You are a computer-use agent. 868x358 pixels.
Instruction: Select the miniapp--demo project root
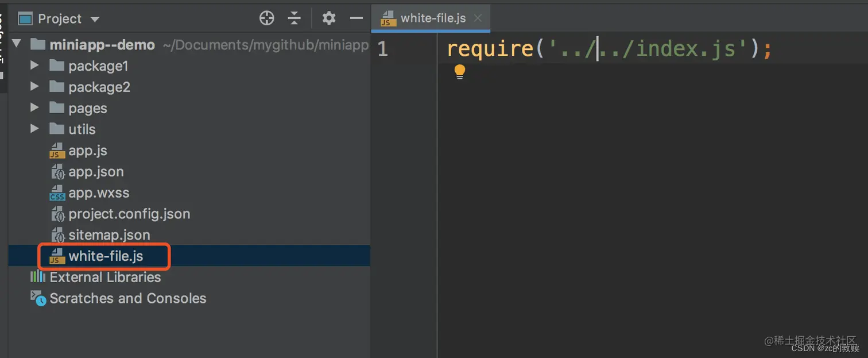point(102,45)
